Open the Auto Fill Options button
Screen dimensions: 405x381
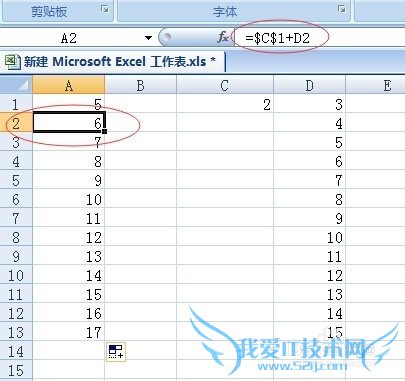(x=116, y=352)
